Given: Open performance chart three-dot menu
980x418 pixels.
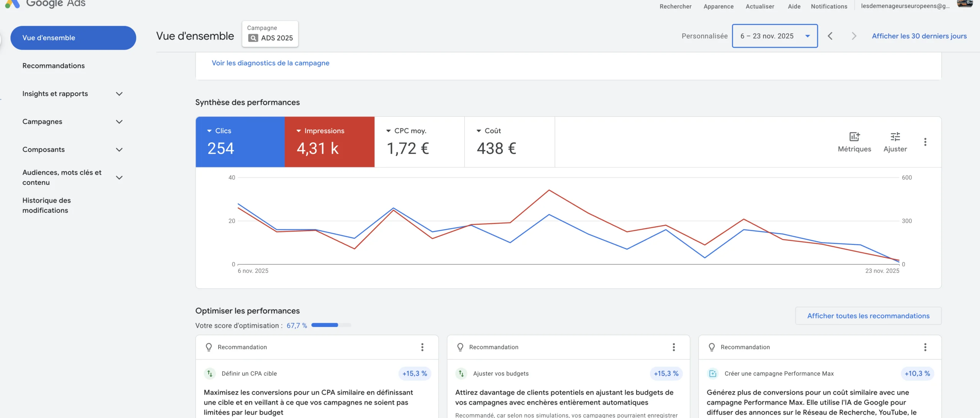Looking at the screenshot, I should click(925, 142).
